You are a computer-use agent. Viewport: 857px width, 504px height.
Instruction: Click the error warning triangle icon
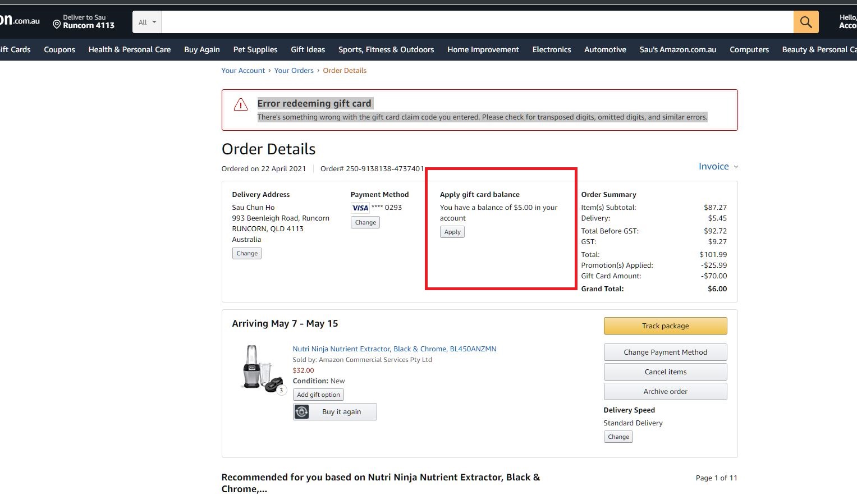point(241,104)
